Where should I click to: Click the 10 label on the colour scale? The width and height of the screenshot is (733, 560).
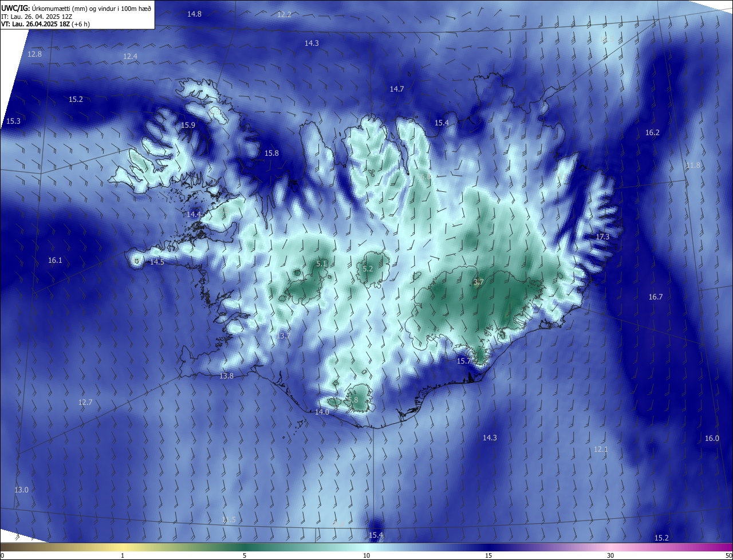(x=366, y=555)
